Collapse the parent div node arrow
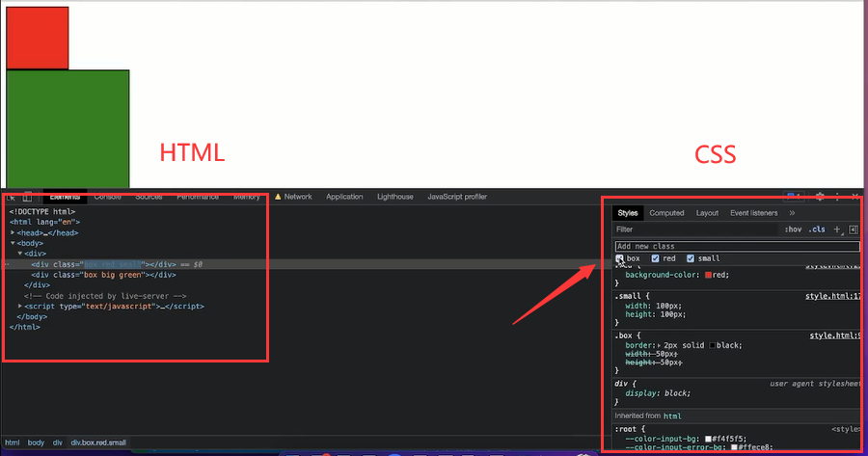Screen dimensions: 868x456 20,254
